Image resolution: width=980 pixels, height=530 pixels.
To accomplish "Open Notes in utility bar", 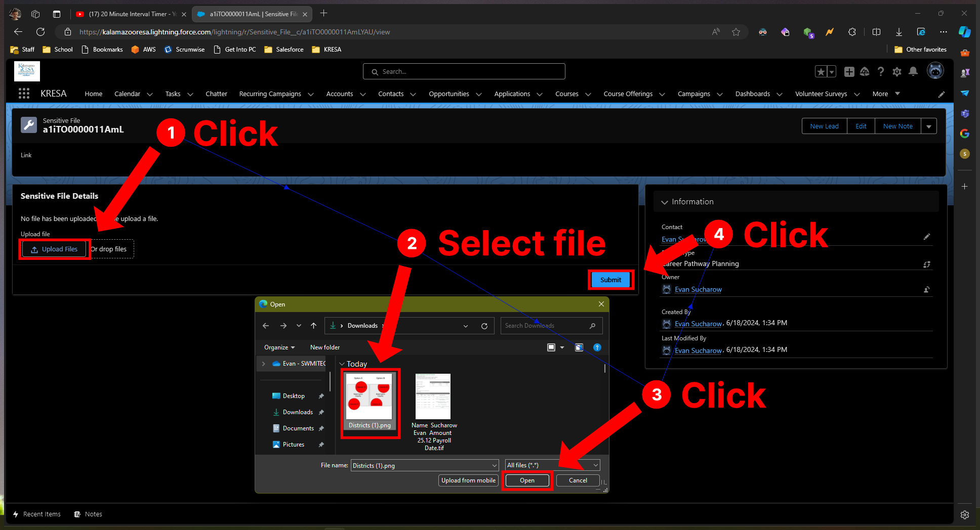I will tap(88, 514).
